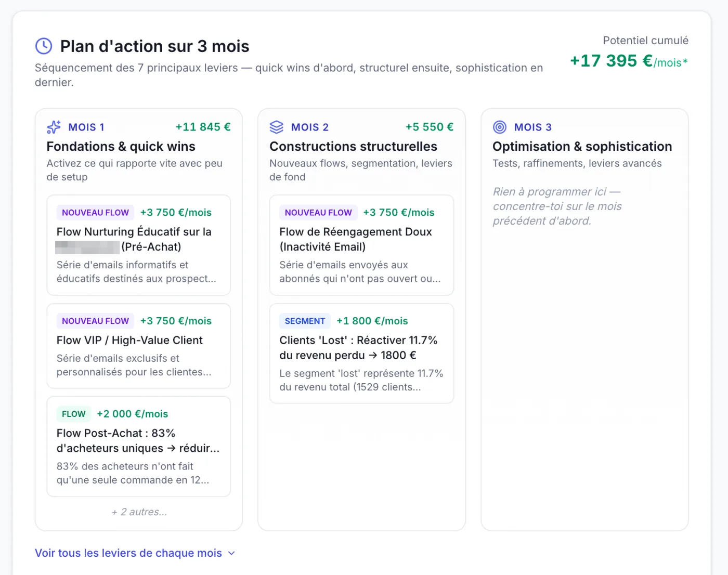
Task: Click the NOUVEAU FLOW badge on Flow VIP card
Action: pyautogui.click(x=95, y=321)
